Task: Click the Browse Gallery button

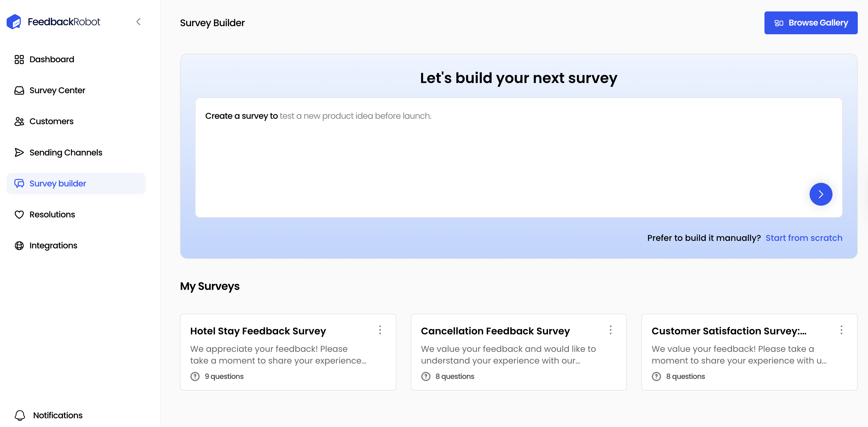Action: [x=811, y=23]
